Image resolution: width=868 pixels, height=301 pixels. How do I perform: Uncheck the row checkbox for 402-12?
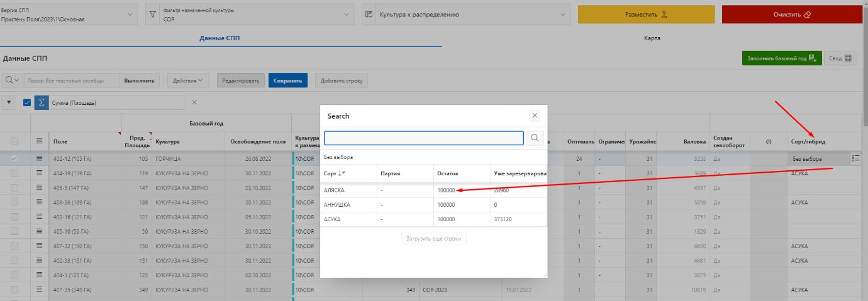[x=14, y=158]
